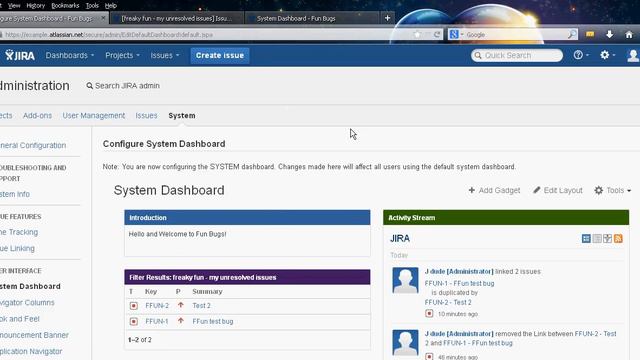Expand the Issues dropdown in top navigation
This screenshot has width=640, height=360.
[x=165, y=55]
